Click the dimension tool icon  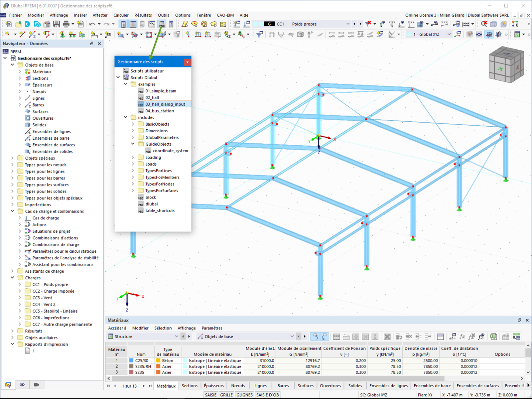tap(94, 34)
